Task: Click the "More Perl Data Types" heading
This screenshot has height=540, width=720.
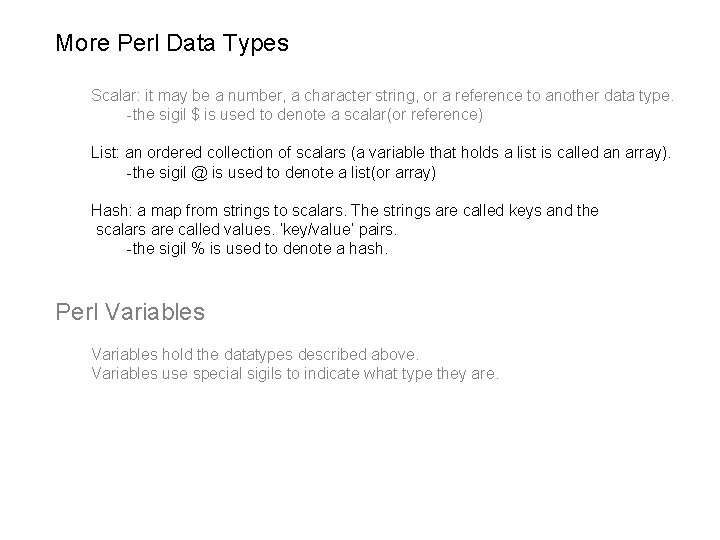Action: point(172,44)
